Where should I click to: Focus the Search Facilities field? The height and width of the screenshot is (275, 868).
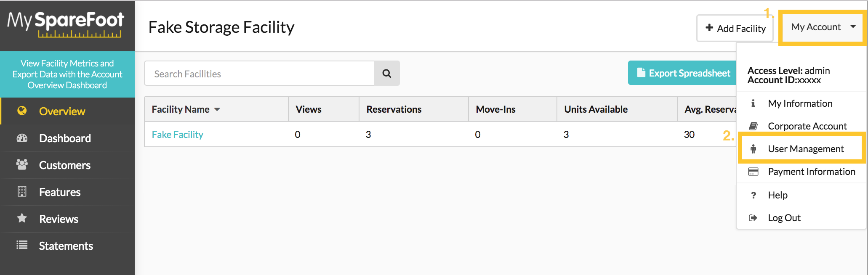(259, 74)
